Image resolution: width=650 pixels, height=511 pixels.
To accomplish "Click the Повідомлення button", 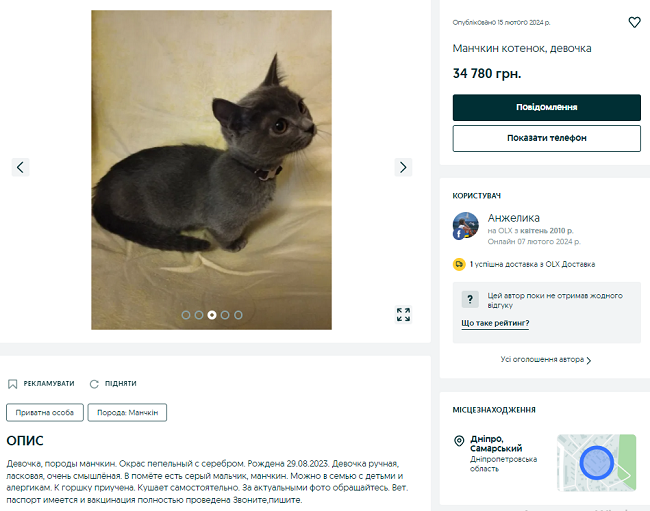I will click(546, 107).
